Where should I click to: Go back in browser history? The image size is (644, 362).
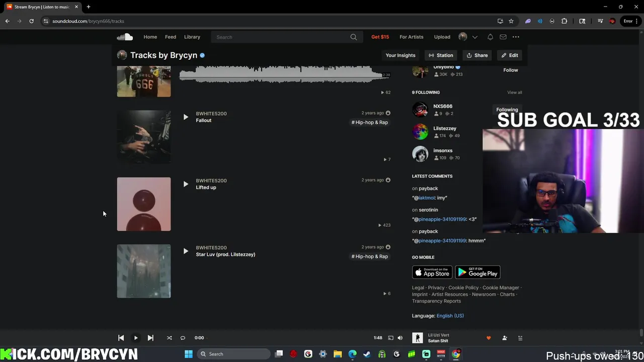[7, 21]
